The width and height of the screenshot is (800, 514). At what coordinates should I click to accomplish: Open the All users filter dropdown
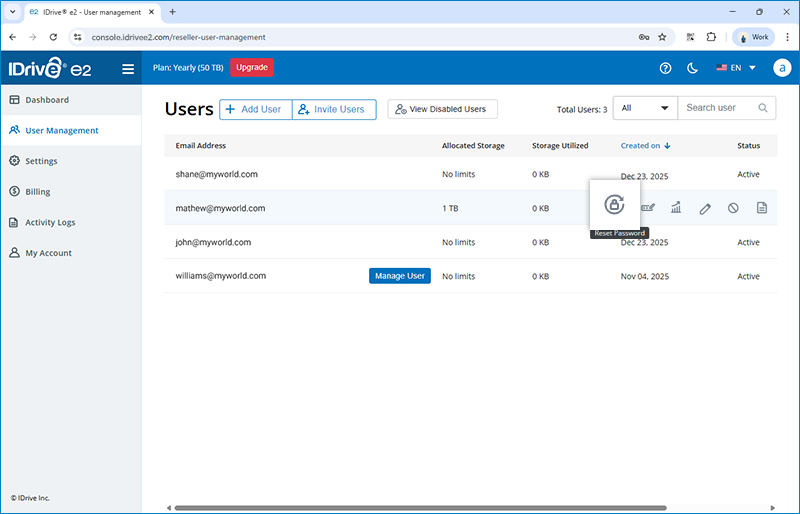[645, 108]
